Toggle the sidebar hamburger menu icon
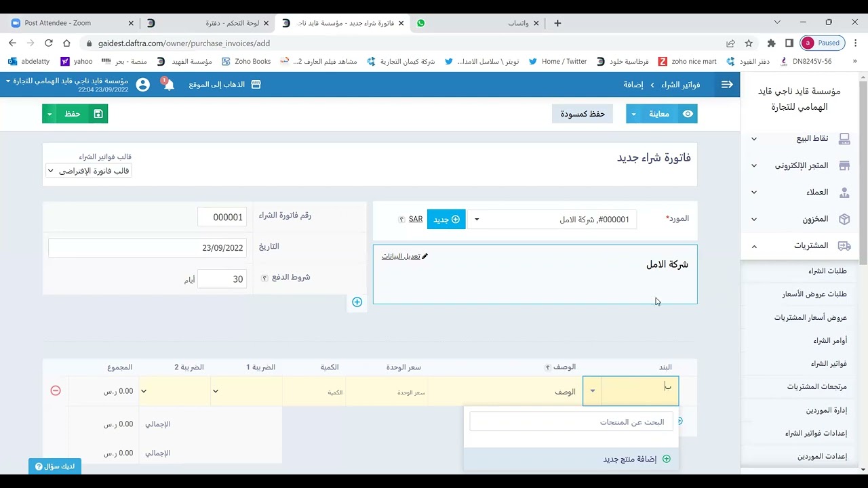 coord(727,85)
